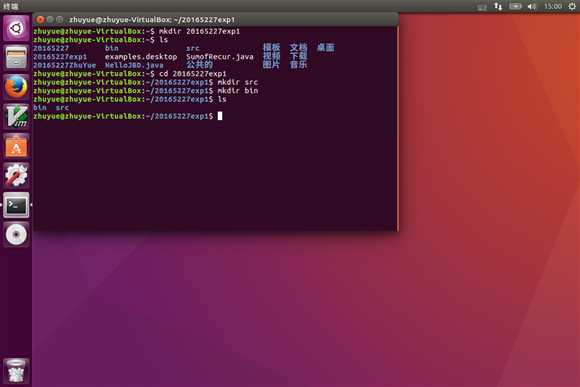
Task: Click 'src' in the last ls output line
Action: (62, 108)
